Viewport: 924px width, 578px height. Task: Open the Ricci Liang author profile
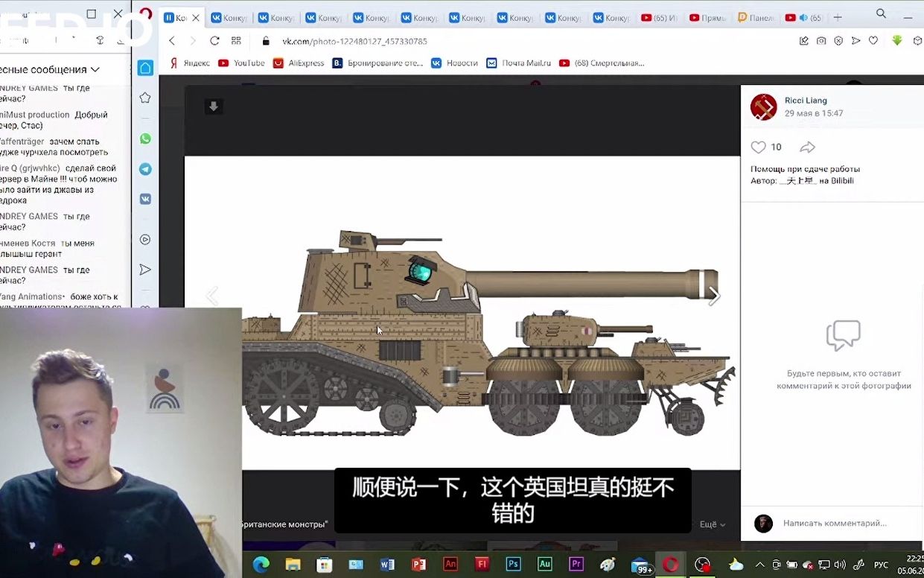click(805, 101)
